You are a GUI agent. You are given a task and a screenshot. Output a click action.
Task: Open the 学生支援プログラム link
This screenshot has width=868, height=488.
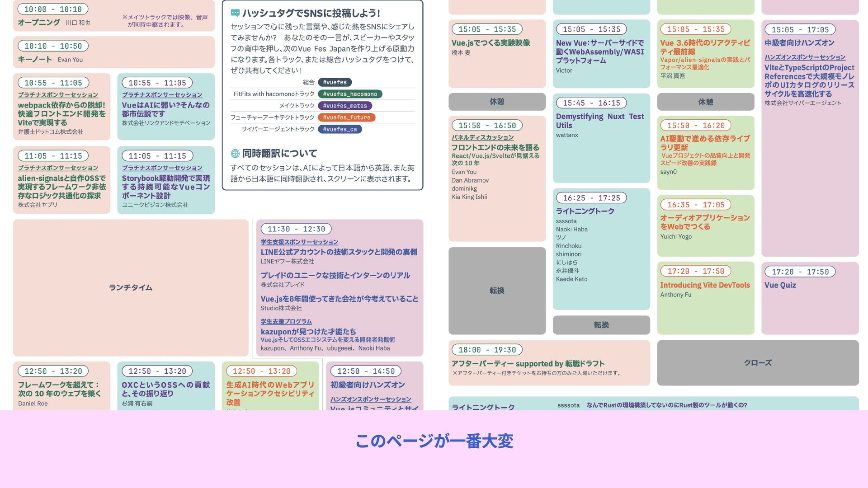(286, 321)
